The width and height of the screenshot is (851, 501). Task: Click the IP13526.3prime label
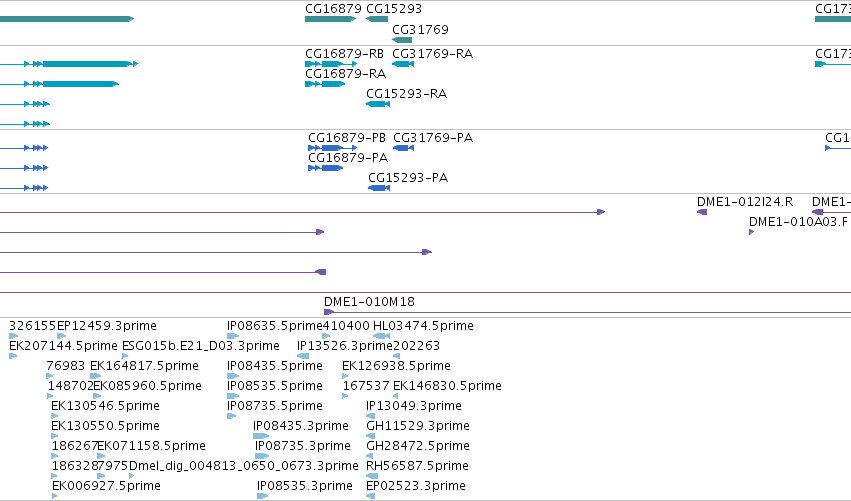point(345,346)
